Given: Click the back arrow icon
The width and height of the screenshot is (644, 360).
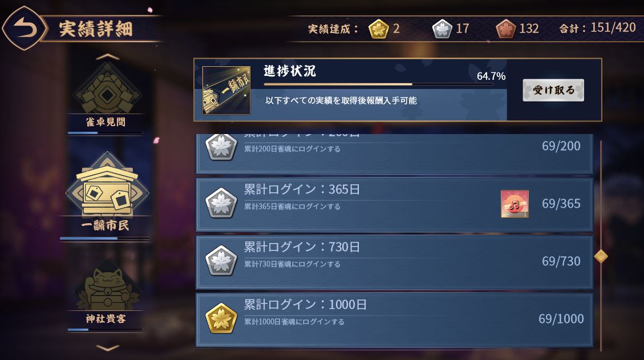Looking at the screenshot, I should click(25, 29).
